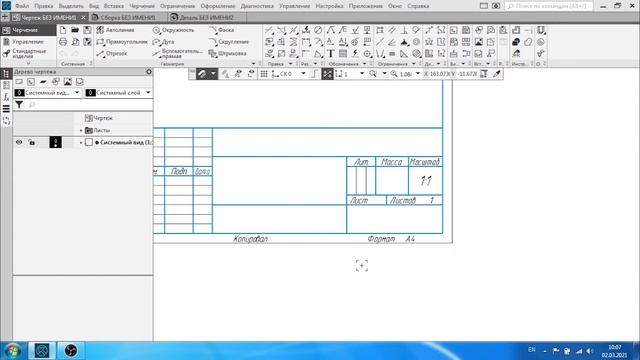Click the table icon next to the text tool
The height and width of the screenshot is (360, 640).
343,53
